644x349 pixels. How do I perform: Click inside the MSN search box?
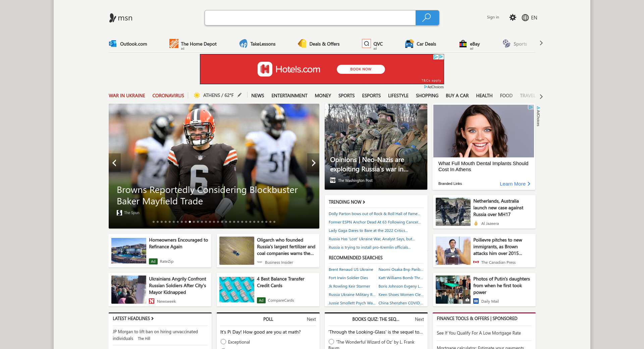tap(310, 18)
